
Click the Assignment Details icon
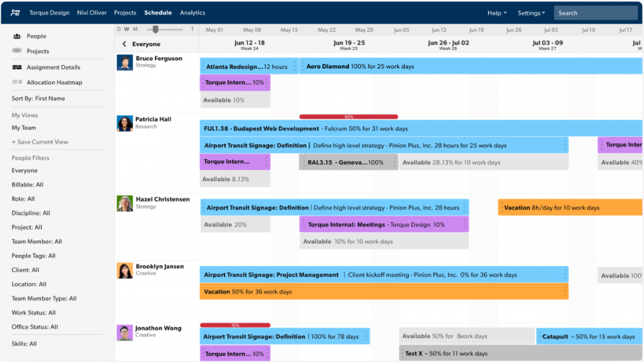[x=17, y=68]
